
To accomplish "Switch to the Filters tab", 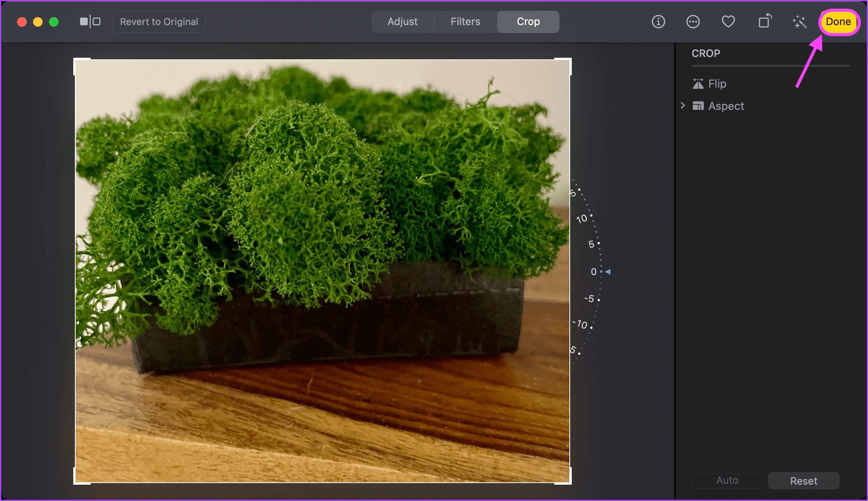I will point(465,22).
